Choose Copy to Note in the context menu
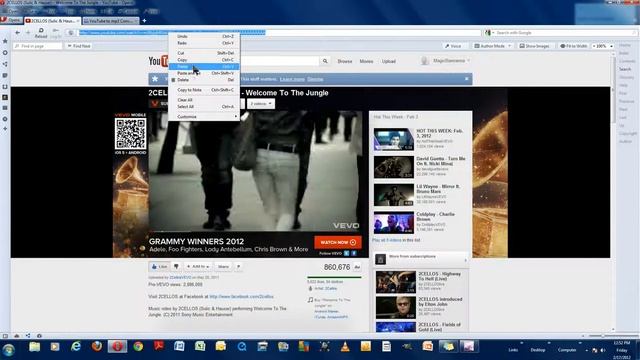Screen dimensions: 640x360 [x=204, y=90]
